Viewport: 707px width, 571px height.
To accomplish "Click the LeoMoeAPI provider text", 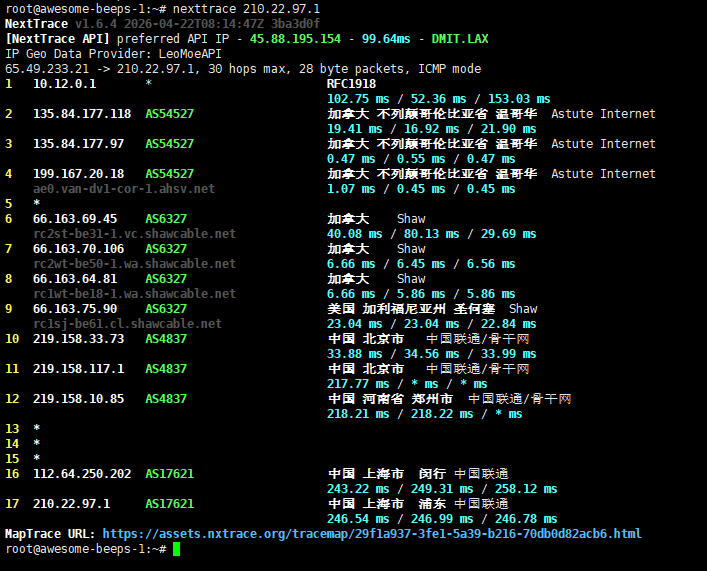I will [x=190, y=54].
